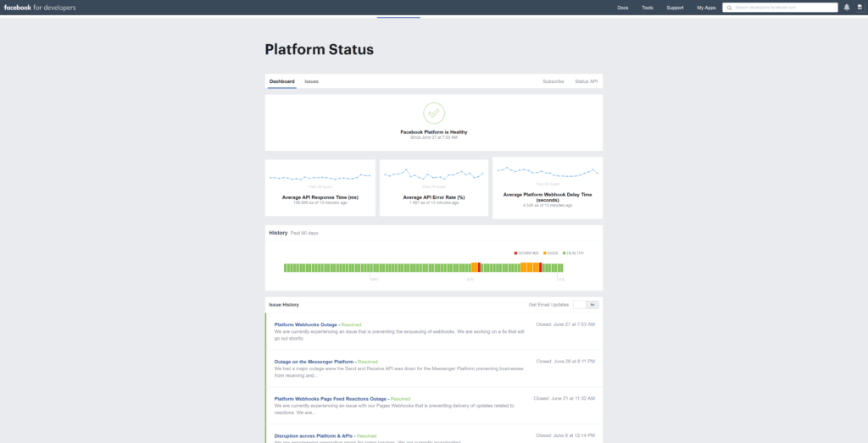Click the Resolved status of Messenger Platform outage
The width and height of the screenshot is (868, 443).
point(368,362)
